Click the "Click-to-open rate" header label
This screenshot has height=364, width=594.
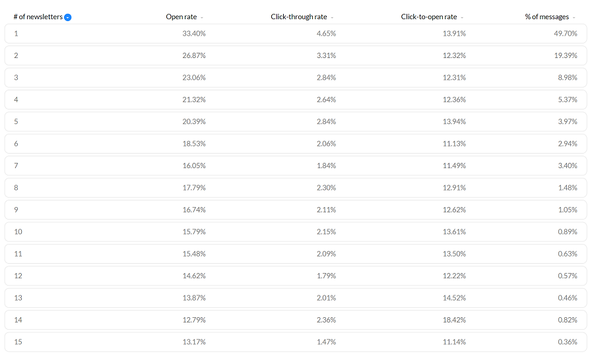click(x=429, y=16)
